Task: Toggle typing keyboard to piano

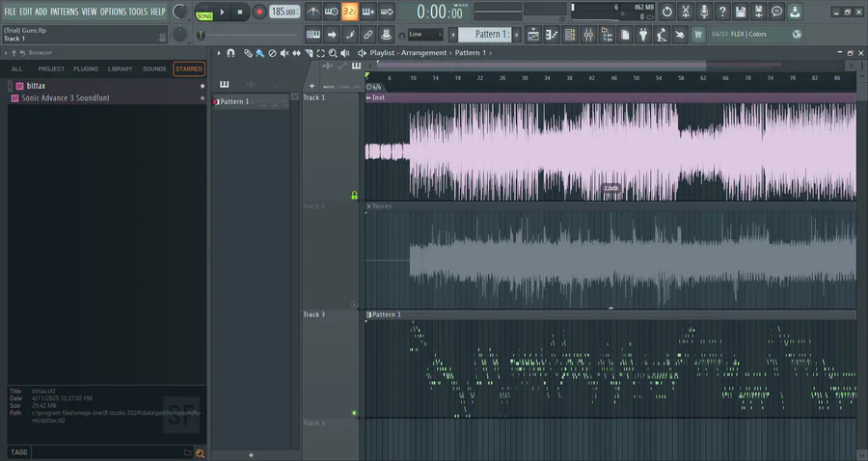Action: [312, 35]
